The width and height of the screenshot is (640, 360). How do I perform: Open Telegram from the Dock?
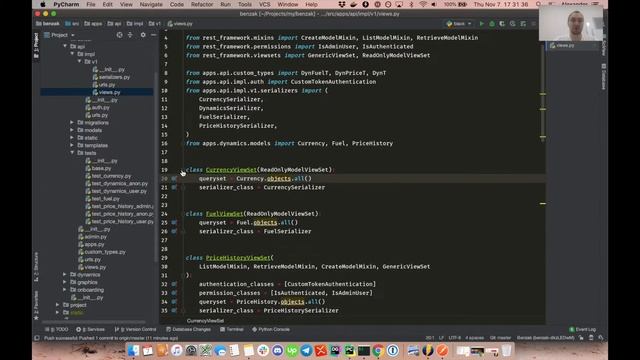[x=306, y=350]
